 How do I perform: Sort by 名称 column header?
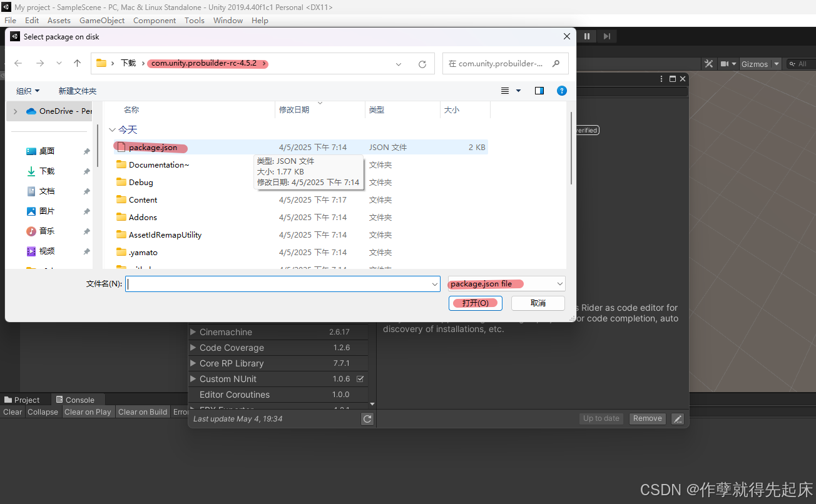(131, 110)
